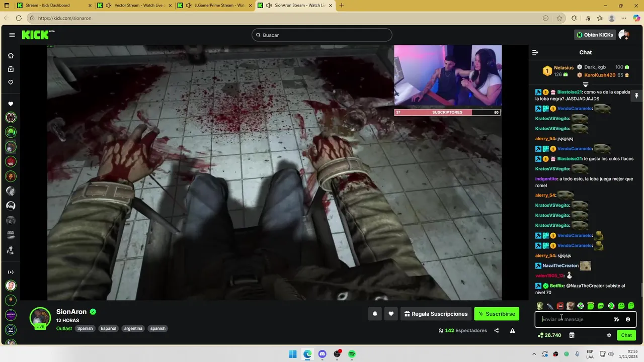This screenshot has width=644, height=362.
Task: Follow SionAron with the heart button
Action: tap(391, 314)
